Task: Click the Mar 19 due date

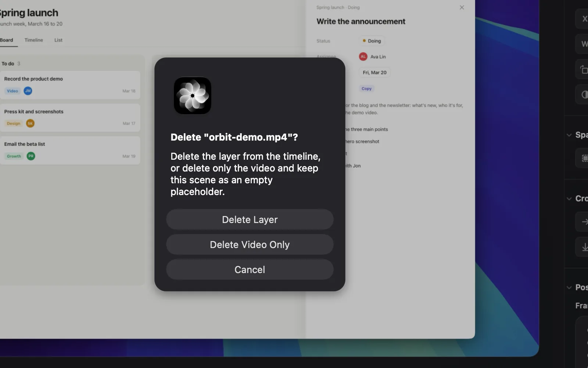Action: point(129,156)
